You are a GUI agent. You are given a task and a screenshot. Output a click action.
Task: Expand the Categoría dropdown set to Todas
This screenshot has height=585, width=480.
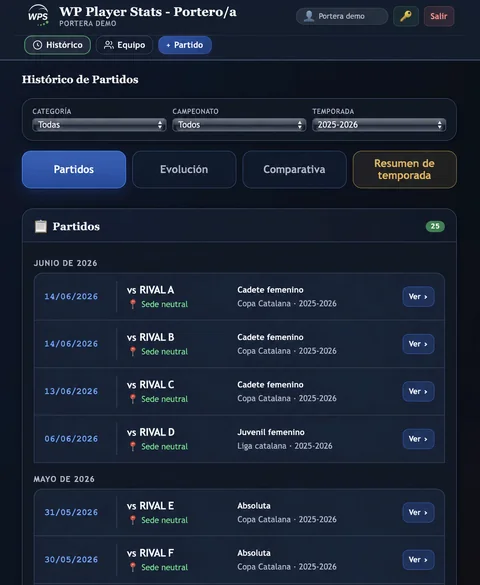coord(99,125)
